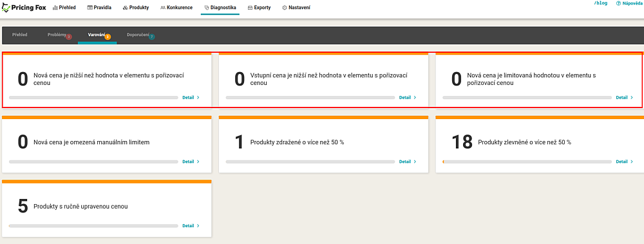Click the Diagnostika stethoscope icon
The image size is (644, 244).
(207, 7)
